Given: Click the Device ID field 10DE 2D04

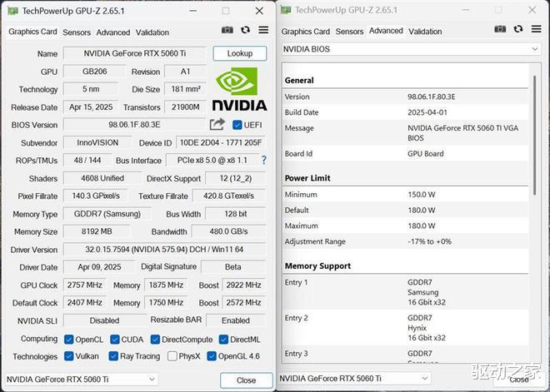Looking at the screenshot, I should coord(220,142).
